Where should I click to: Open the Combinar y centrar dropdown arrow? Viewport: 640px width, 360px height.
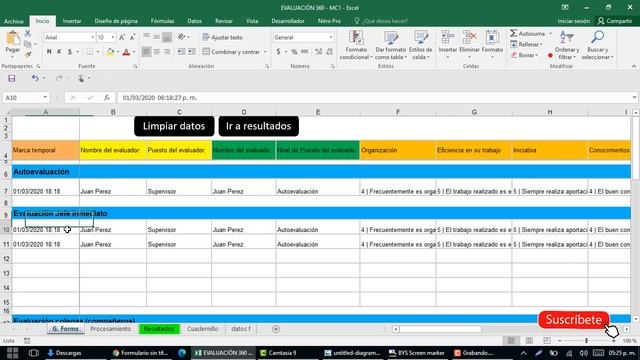(265, 52)
